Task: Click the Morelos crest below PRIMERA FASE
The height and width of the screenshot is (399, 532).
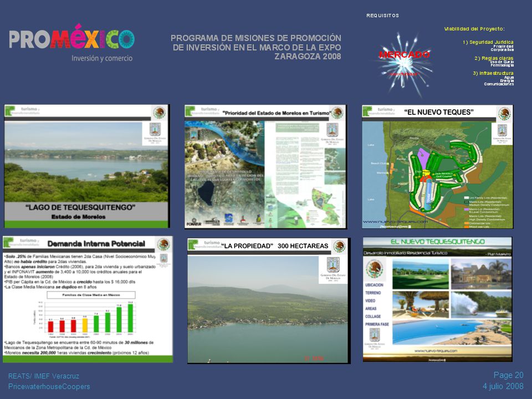Action: pyautogui.click(x=375, y=339)
